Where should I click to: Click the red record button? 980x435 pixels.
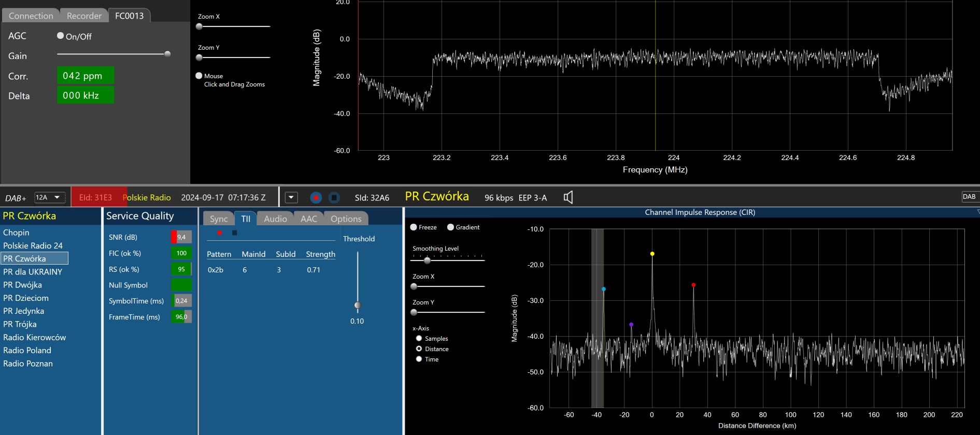pos(316,198)
